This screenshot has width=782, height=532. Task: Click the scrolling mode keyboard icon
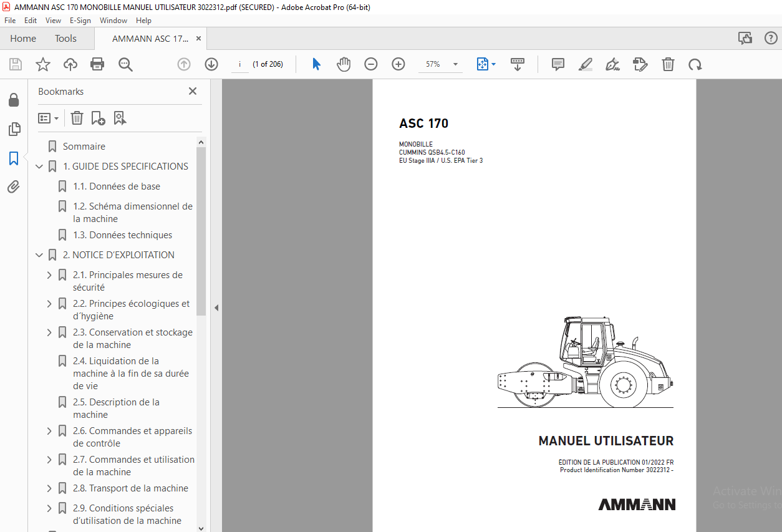pos(518,64)
